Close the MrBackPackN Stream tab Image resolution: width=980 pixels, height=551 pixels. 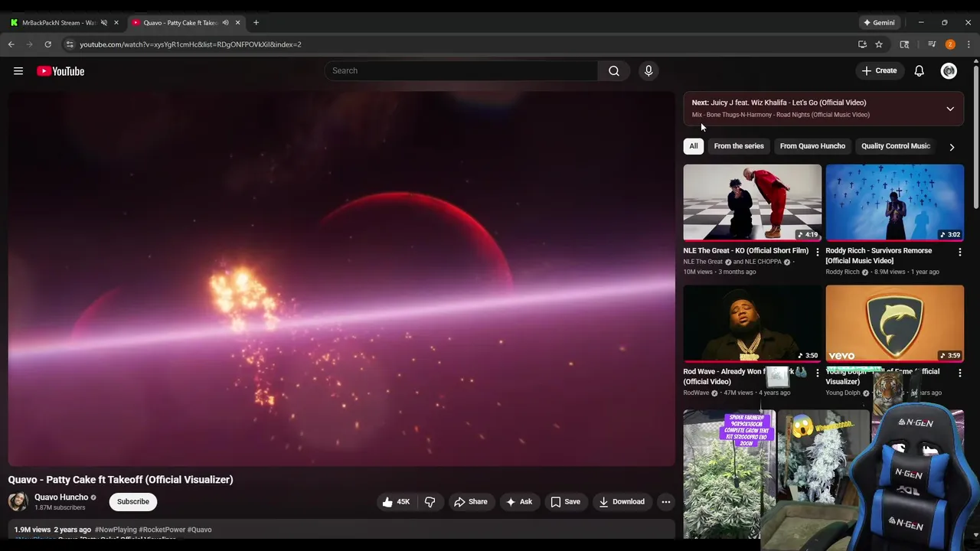[116, 23]
